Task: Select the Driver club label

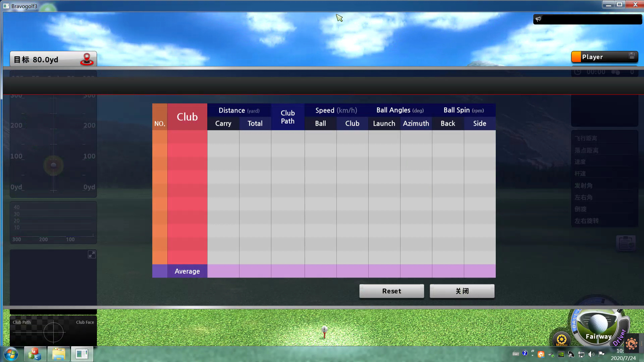Action: [620, 338]
